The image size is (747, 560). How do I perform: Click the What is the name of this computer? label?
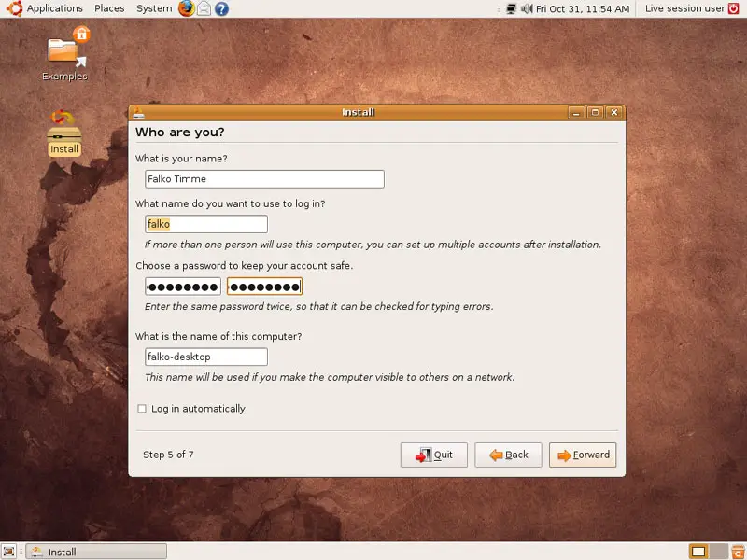(x=218, y=336)
